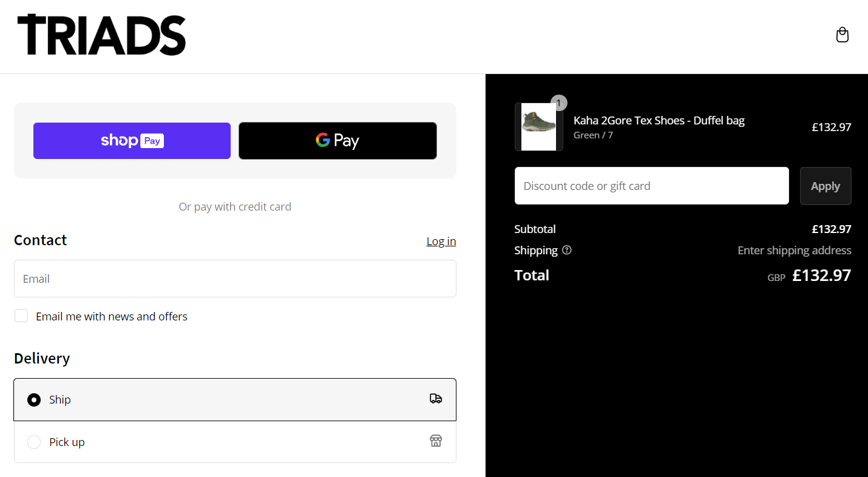Click the Enter shipping address text

point(794,250)
